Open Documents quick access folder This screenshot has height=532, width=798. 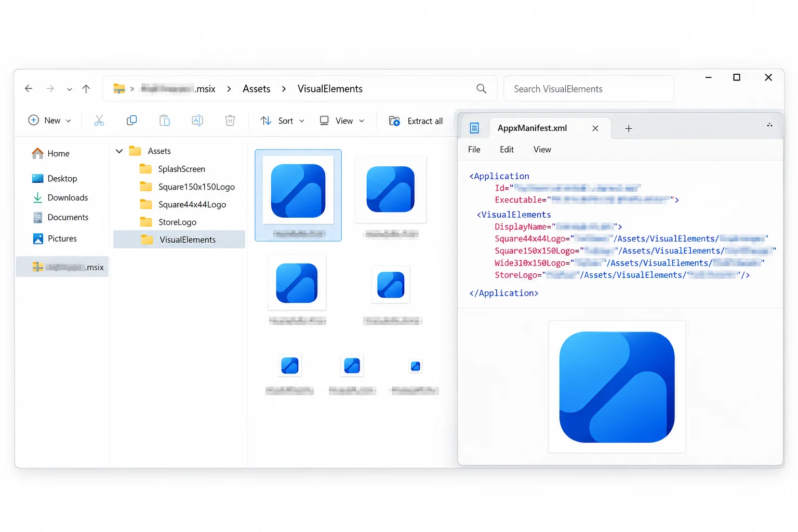[x=60, y=217]
